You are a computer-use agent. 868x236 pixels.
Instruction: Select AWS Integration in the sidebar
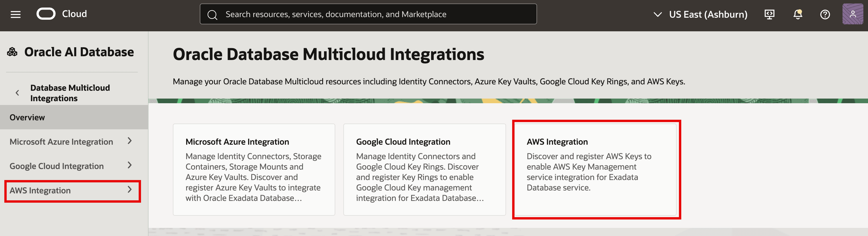point(40,190)
